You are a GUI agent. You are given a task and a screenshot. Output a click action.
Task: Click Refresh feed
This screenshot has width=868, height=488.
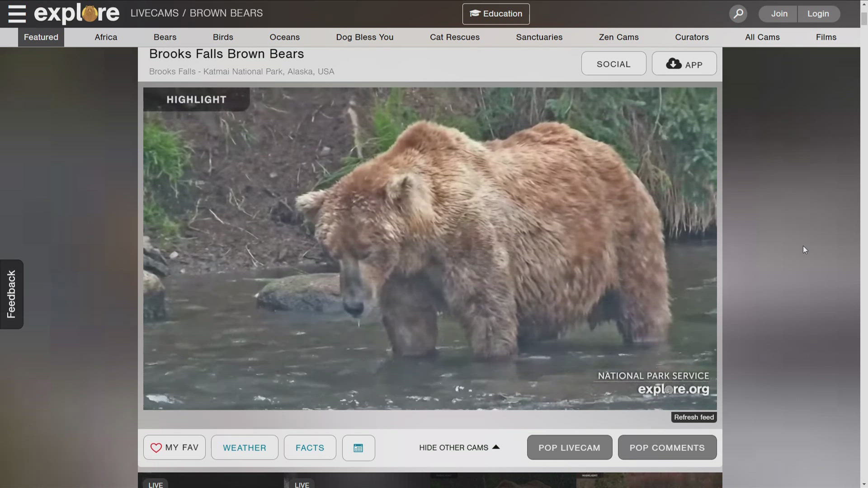coord(694,417)
